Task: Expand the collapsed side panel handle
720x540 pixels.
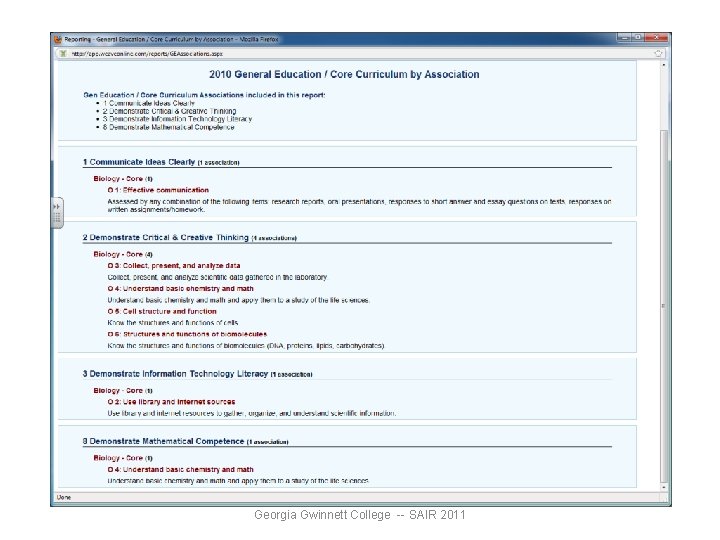Action: pos(57,213)
